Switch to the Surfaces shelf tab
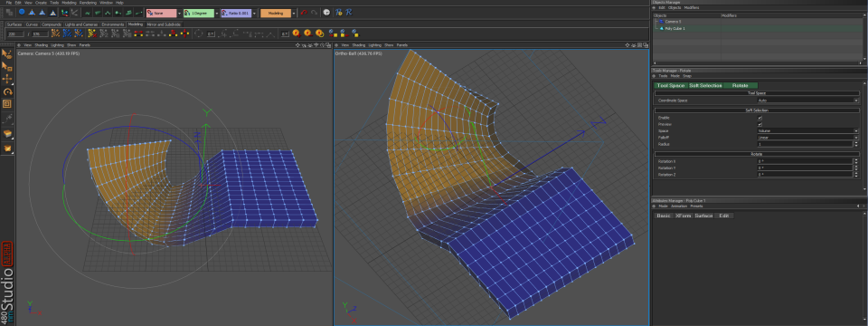The height and width of the screenshot is (326, 868). [14, 24]
